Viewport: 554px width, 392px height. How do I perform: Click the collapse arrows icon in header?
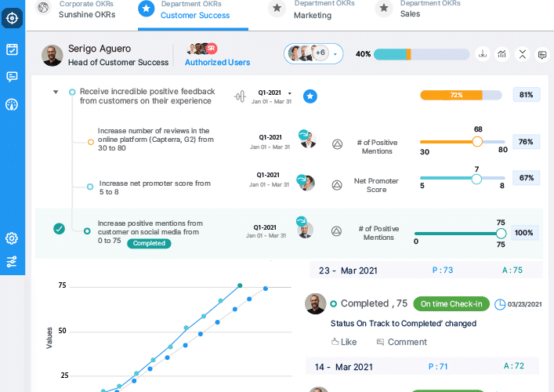523,54
